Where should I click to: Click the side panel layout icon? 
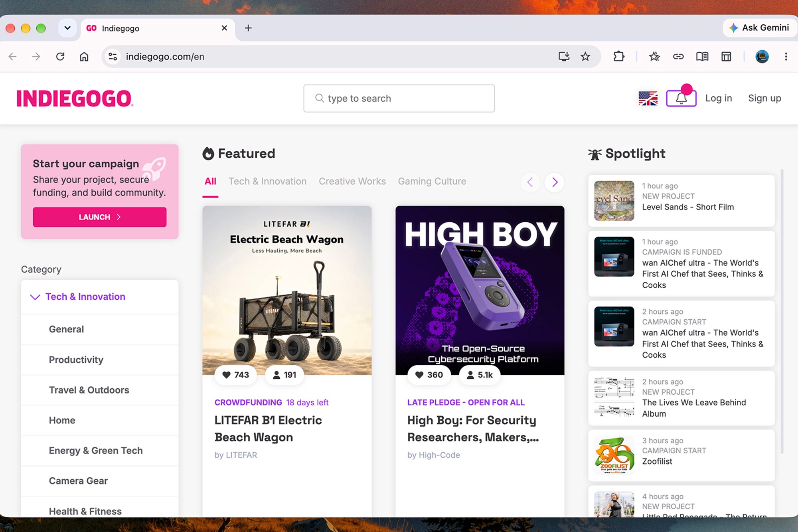(726, 57)
